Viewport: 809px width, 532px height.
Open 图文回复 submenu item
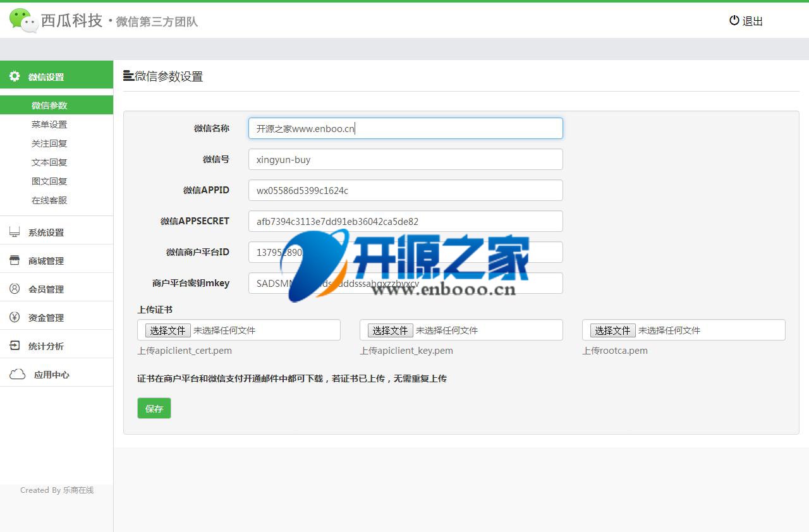[x=49, y=181]
